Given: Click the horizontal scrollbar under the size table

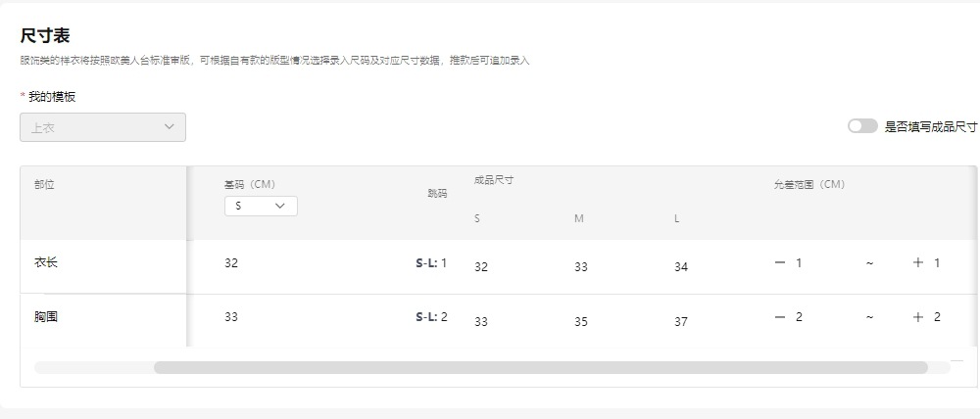Looking at the screenshot, I should [539, 368].
